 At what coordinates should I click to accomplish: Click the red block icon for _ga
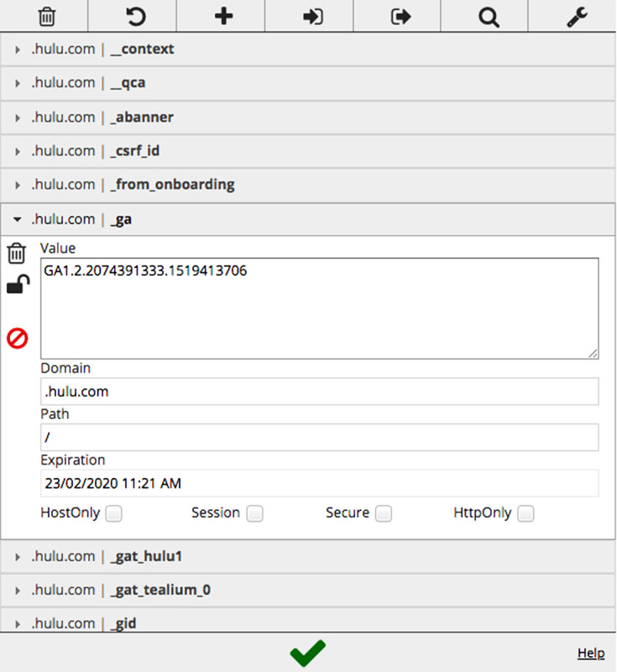[18, 339]
